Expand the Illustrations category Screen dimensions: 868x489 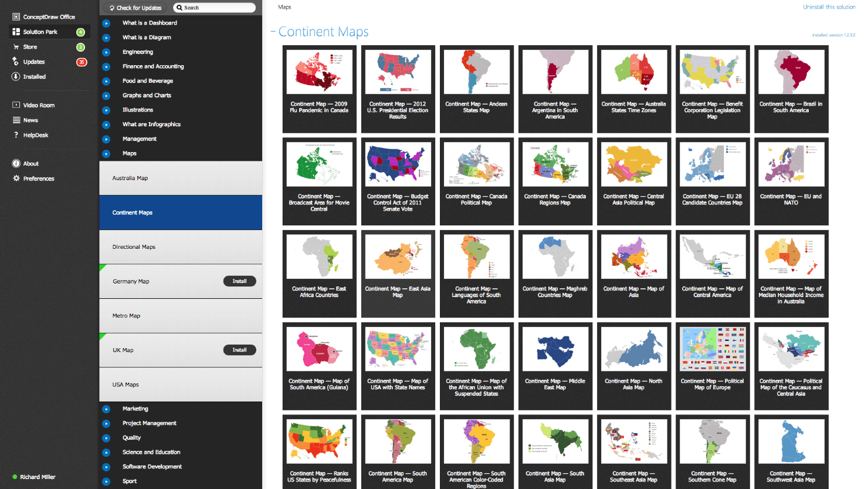pos(106,110)
